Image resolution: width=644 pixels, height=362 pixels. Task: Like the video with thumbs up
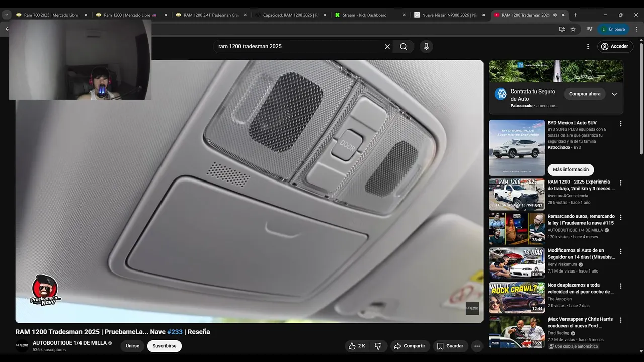click(x=357, y=346)
